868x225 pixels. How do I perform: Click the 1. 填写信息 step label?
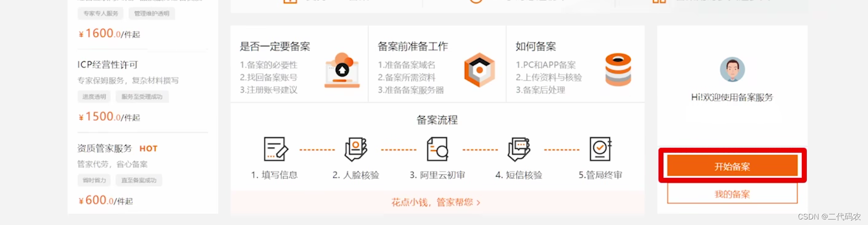[x=274, y=175]
